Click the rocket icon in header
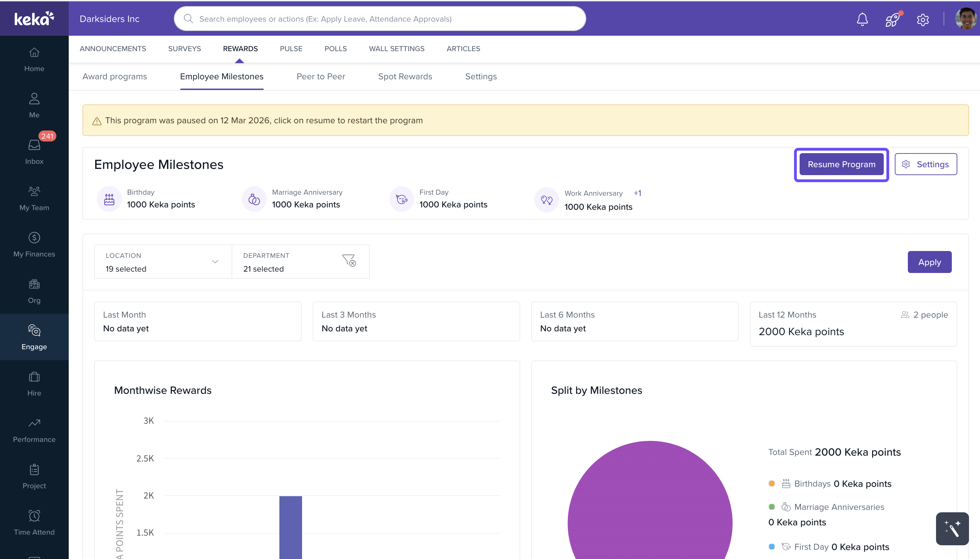The image size is (980, 559). click(x=892, y=19)
